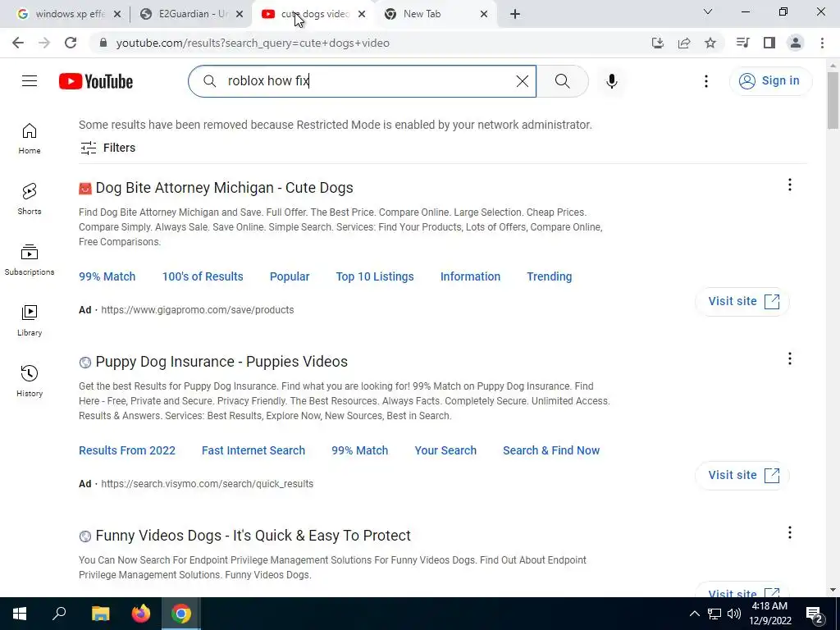The image size is (840, 630).
Task: Click the Popular link
Action: pos(290,276)
